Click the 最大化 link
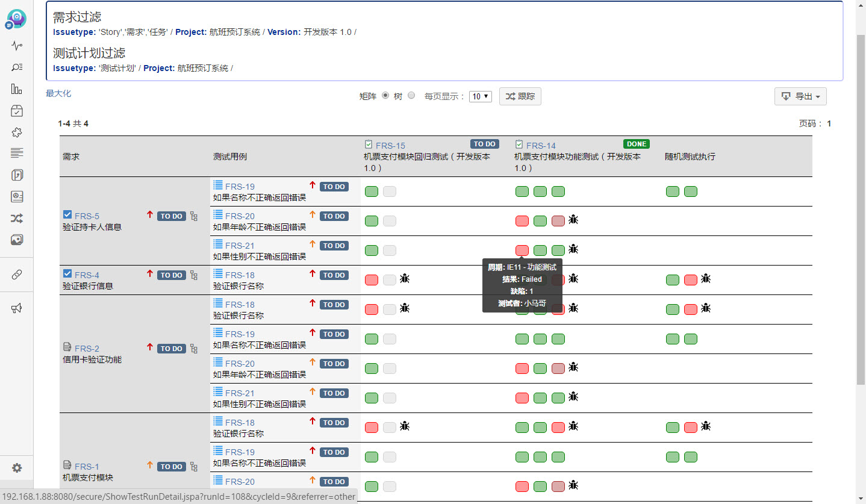Image resolution: width=866 pixels, height=504 pixels. (x=58, y=93)
